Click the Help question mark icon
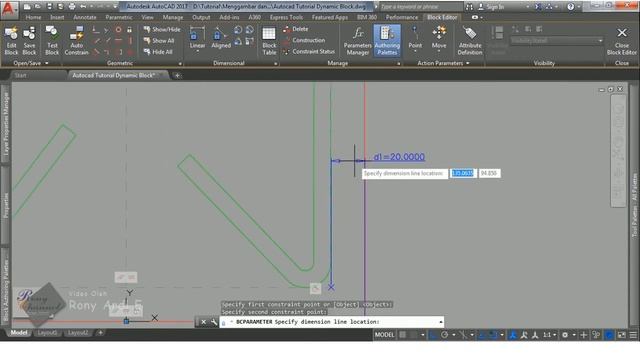This screenshot has width=640, height=360. point(571,7)
